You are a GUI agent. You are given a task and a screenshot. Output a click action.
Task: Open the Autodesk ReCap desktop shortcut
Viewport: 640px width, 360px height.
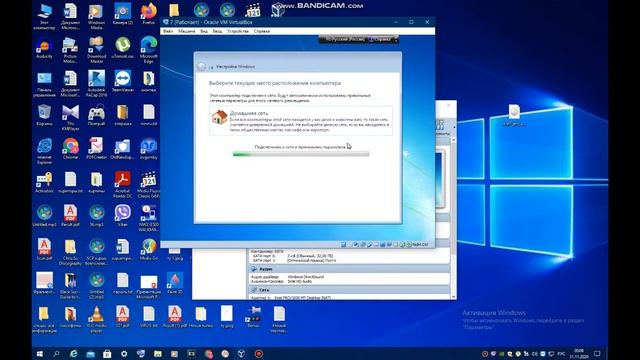click(x=96, y=84)
